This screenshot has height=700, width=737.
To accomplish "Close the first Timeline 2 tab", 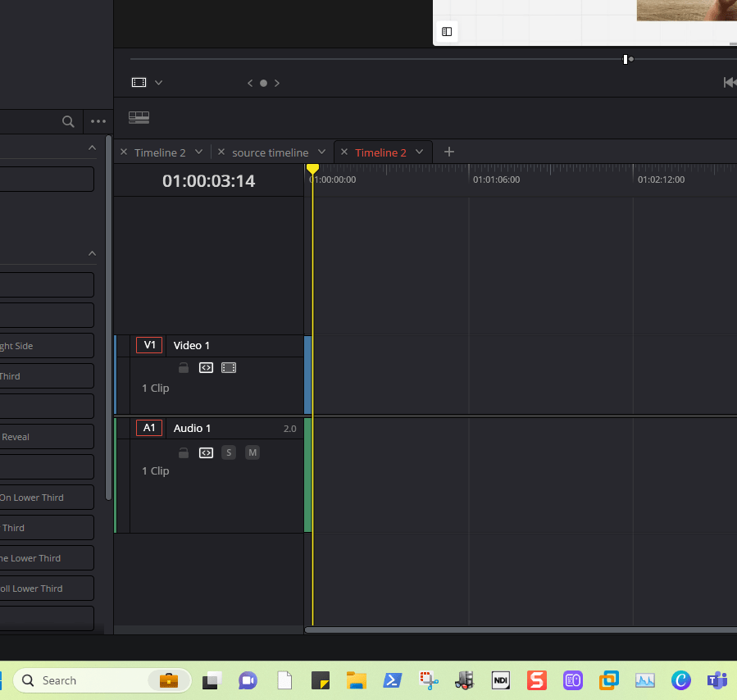I will pyautogui.click(x=124, y=152).
